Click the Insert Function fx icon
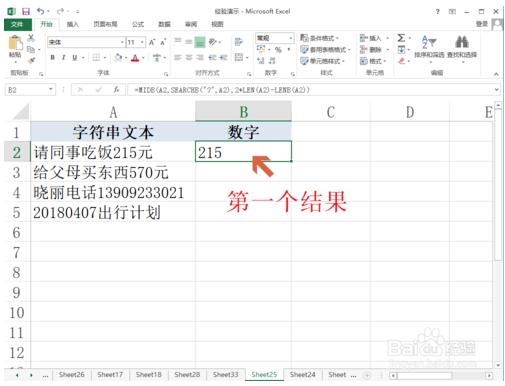Screen dimensions: 505x386 (116, 90)
